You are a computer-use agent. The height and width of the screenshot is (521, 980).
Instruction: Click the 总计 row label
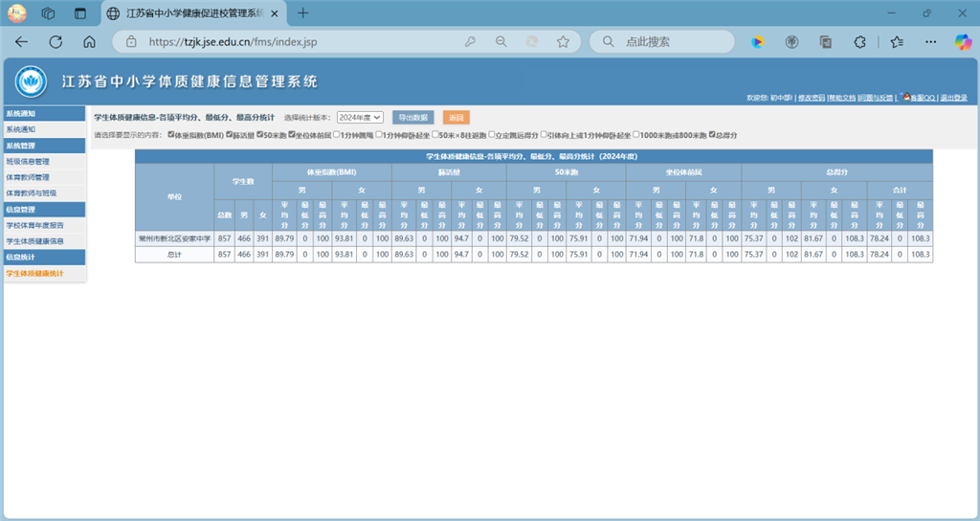coord(174,255)
